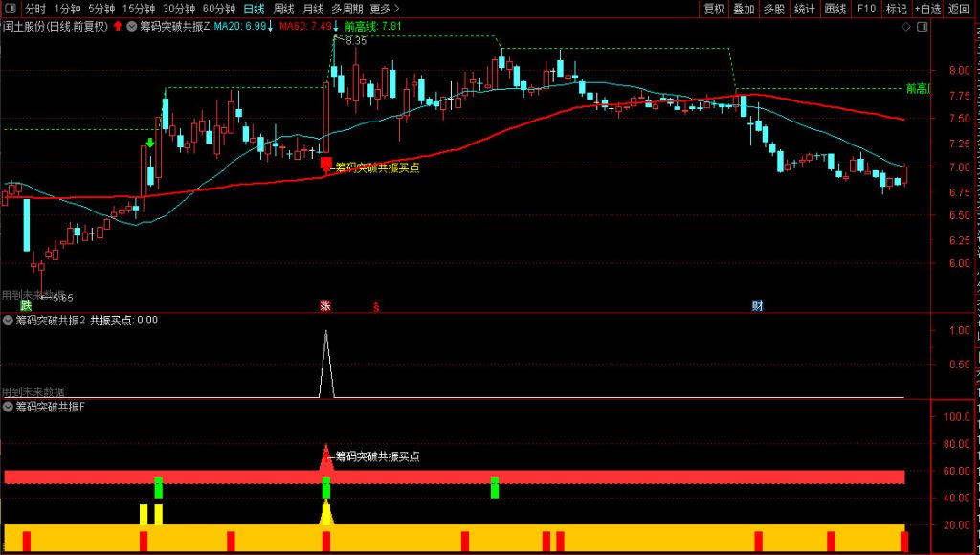Click the red 涨 event marker
Screen dimensions: 980x555
[x=325, y=306]
